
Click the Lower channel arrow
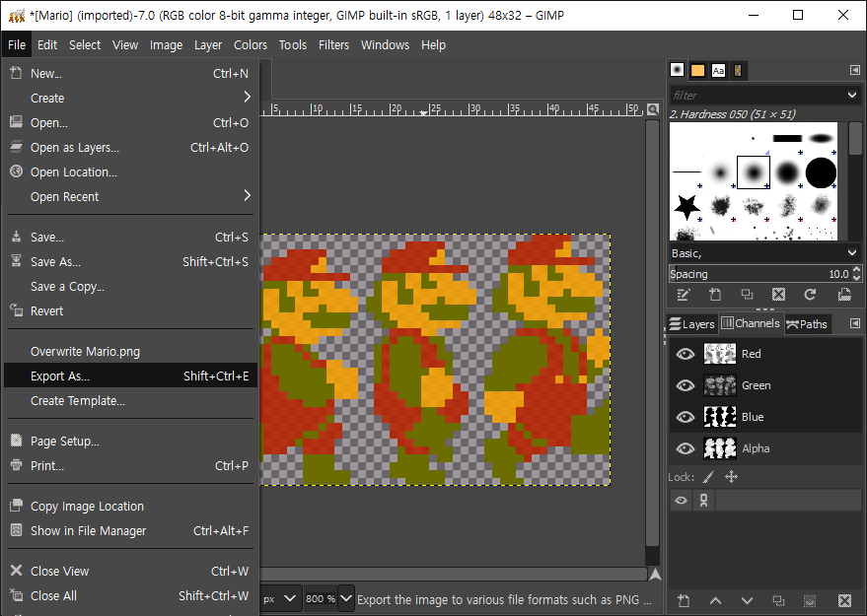point(747,600)
